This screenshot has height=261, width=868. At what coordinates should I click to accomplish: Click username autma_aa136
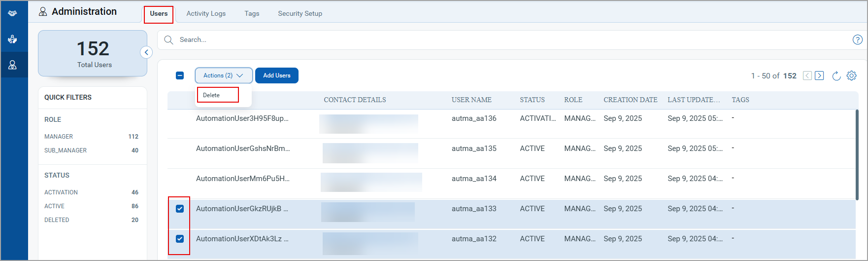(x=474, y=118)
